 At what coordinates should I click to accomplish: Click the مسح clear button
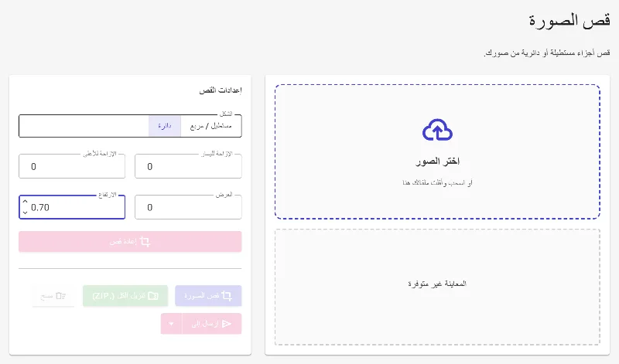point(53,296)
